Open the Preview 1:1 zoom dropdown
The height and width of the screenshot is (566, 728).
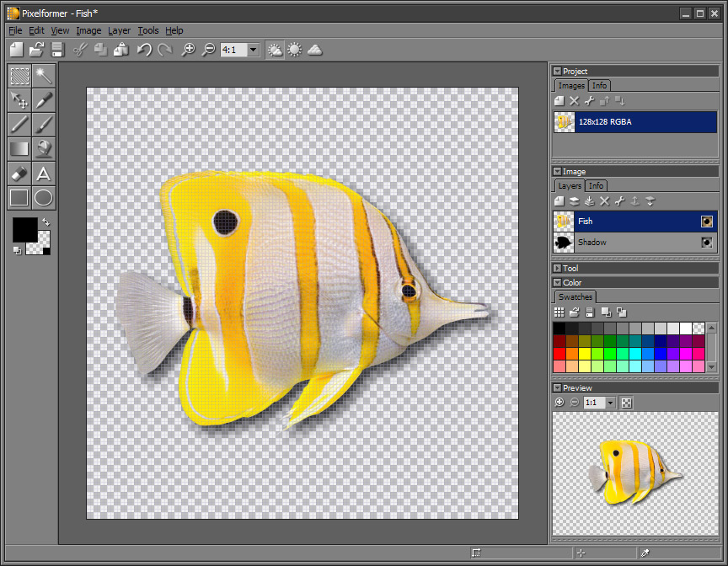pos(610,403)
